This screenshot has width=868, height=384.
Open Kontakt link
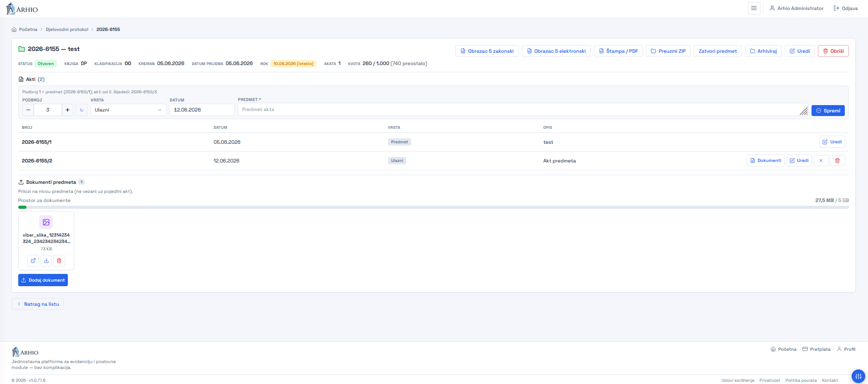click(x=830, y=380)
